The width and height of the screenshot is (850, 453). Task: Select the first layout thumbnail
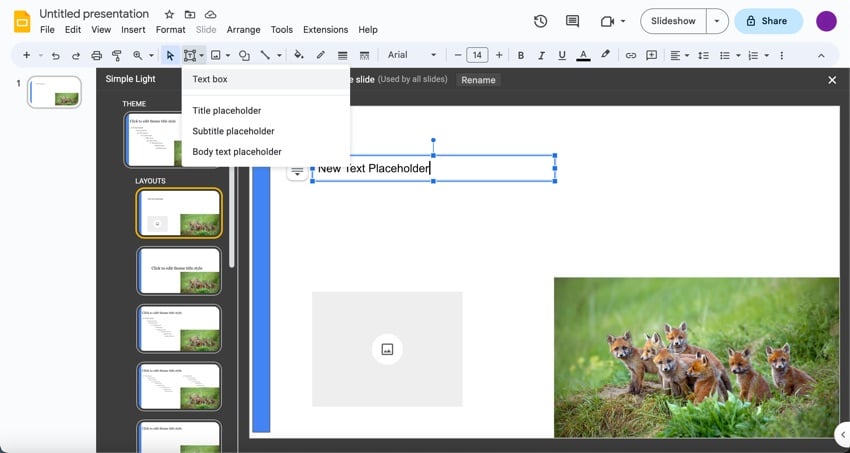(x=179, y=213)
